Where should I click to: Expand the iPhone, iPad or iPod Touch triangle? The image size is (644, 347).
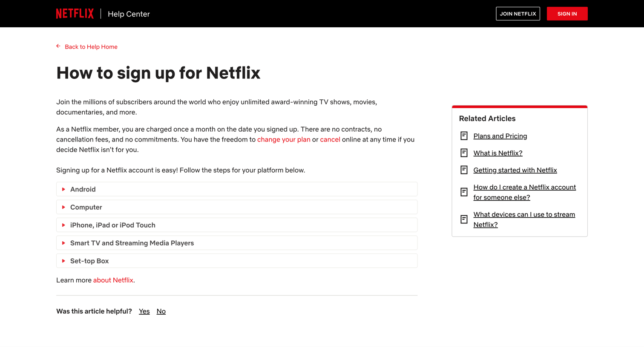click(63, 225)
